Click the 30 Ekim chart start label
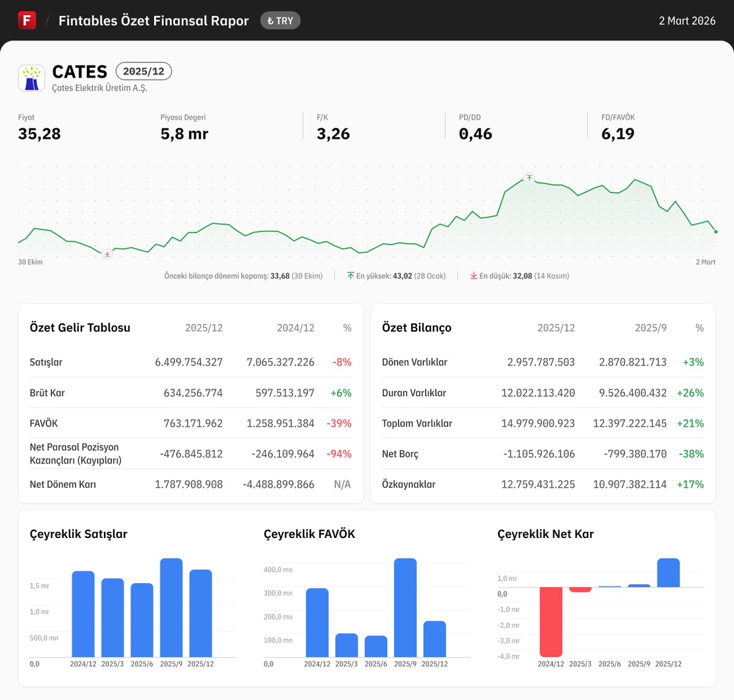This screenshot has width=734, height=700. pos(31,262)
